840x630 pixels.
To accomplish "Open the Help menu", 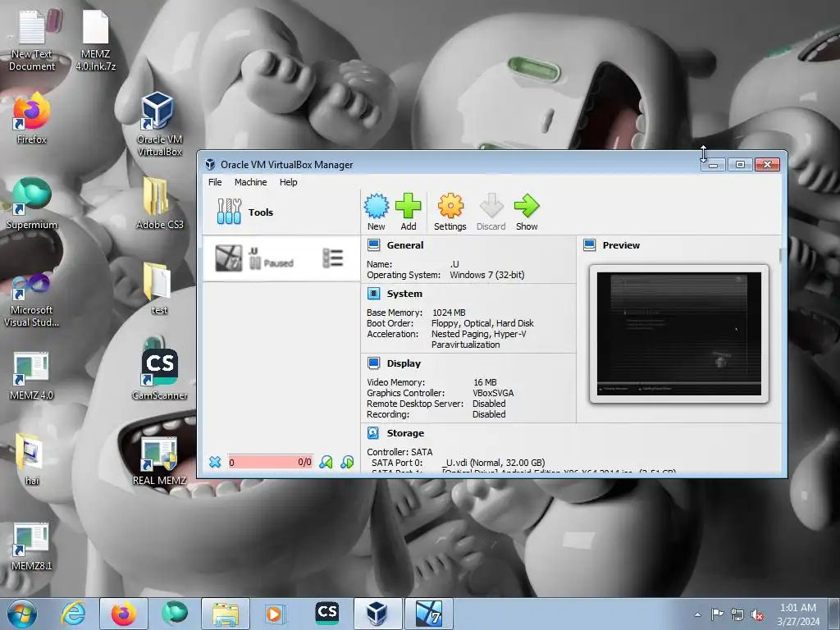I will click(x=288, y=182).
